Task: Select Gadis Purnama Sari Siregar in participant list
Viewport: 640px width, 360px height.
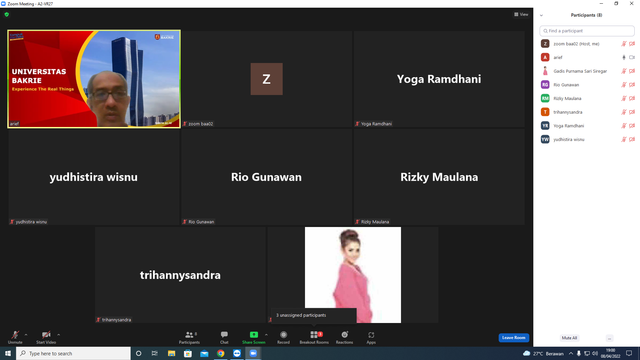Action: 587,71
